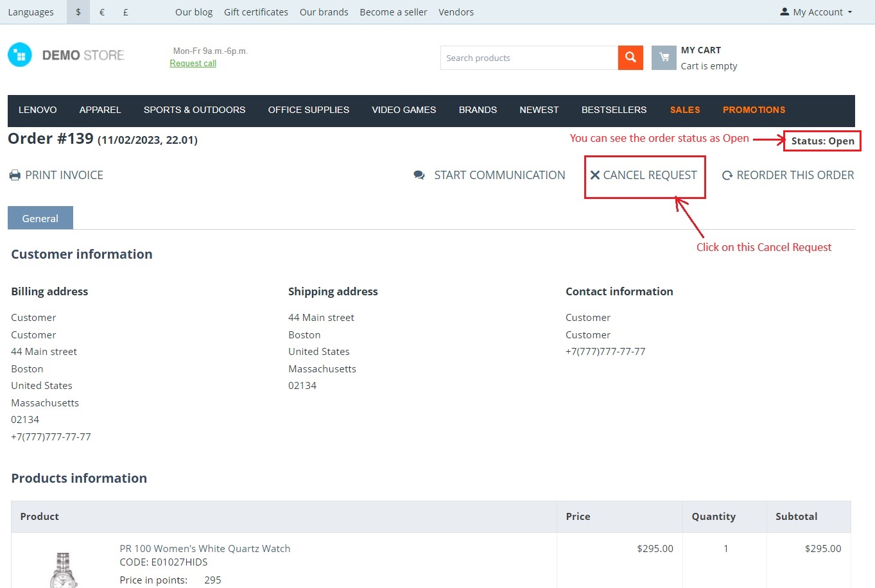Open the Office Supplies category
Viewport: 875px width, 588px height.
(x=309, y=110)
